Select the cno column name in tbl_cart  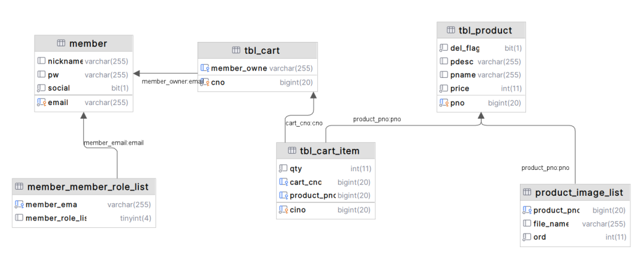(218, 82)
